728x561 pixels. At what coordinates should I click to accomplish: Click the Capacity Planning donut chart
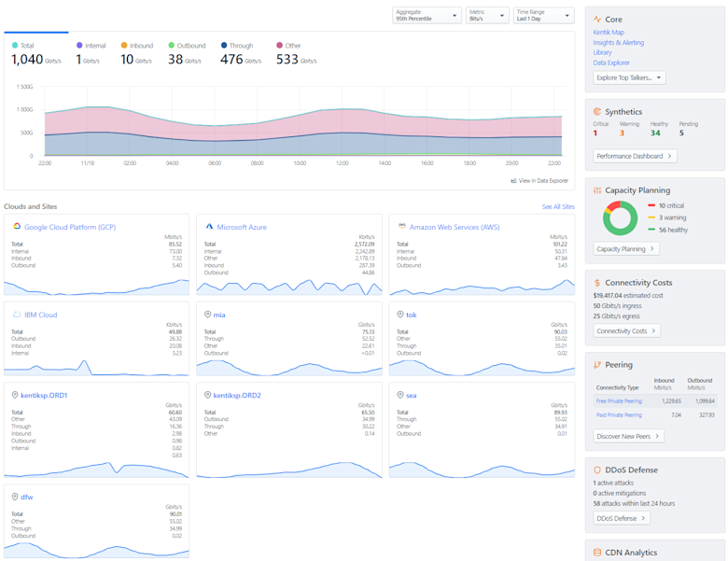click(620, 217)
